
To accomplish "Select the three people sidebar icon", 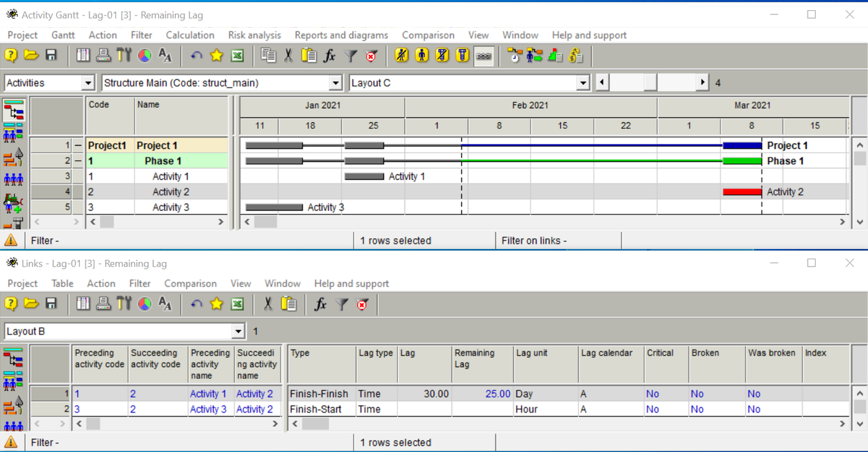I will click(13, 180).
